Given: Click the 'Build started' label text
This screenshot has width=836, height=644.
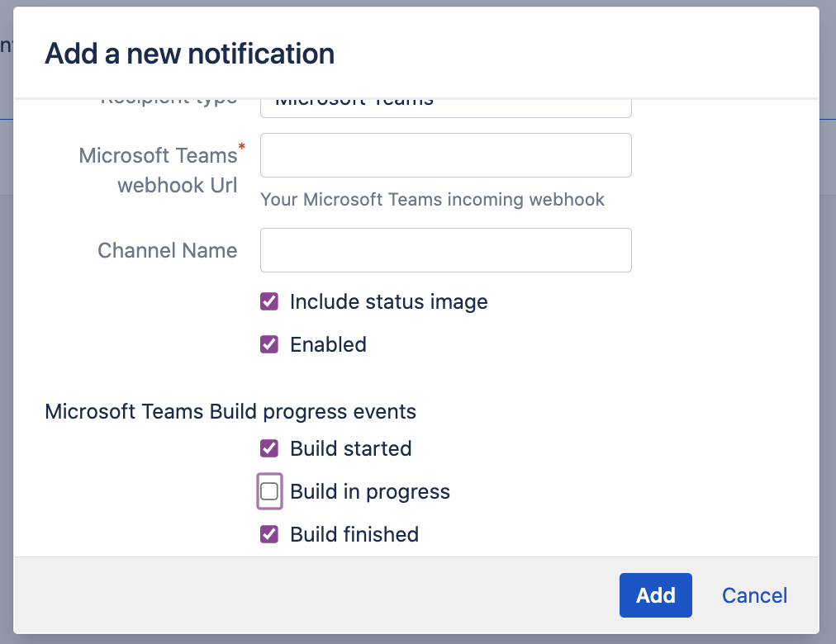Looking at the screenshot, I should 350,448.
